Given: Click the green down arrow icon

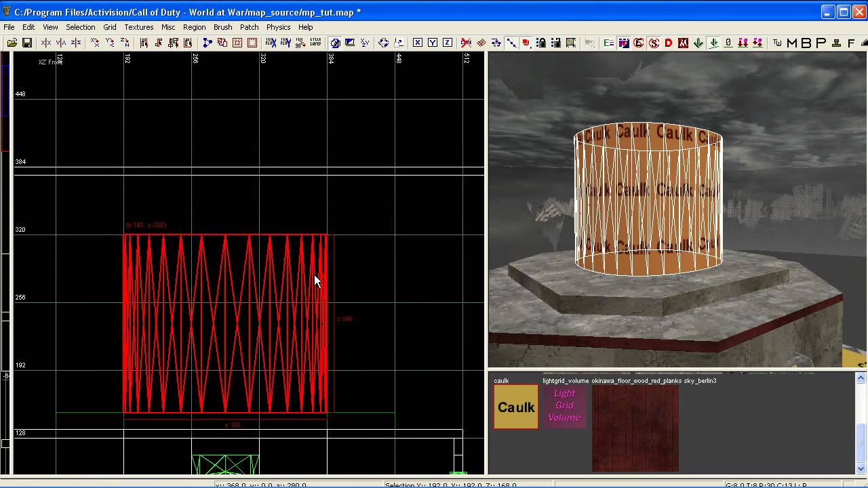Looking at the screenshot, I should pos(698,43).
